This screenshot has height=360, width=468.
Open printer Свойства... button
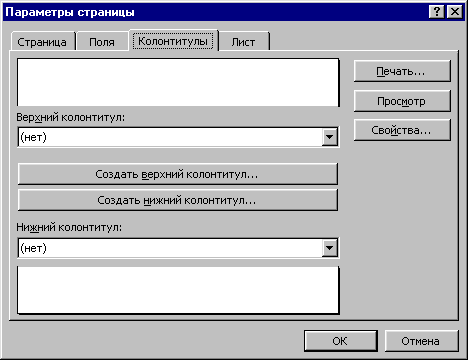coord(402,130)
